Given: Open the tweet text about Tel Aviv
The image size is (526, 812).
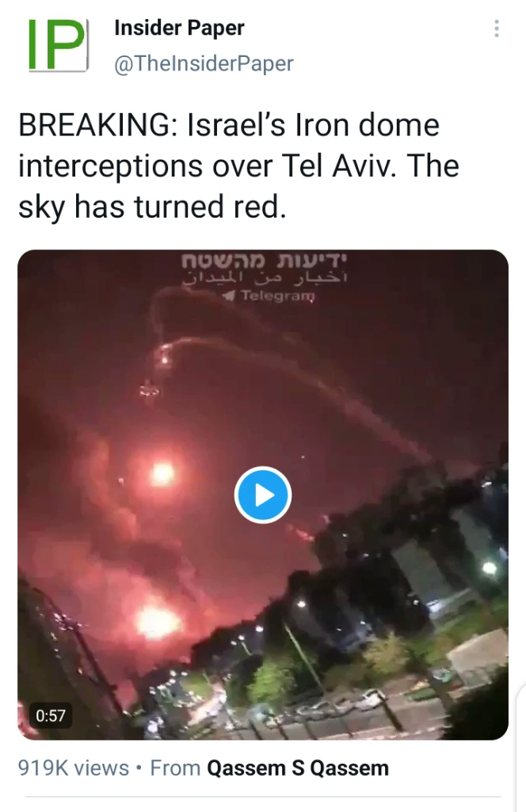Looking at the screenshot, I should click(x=238, y=166).
